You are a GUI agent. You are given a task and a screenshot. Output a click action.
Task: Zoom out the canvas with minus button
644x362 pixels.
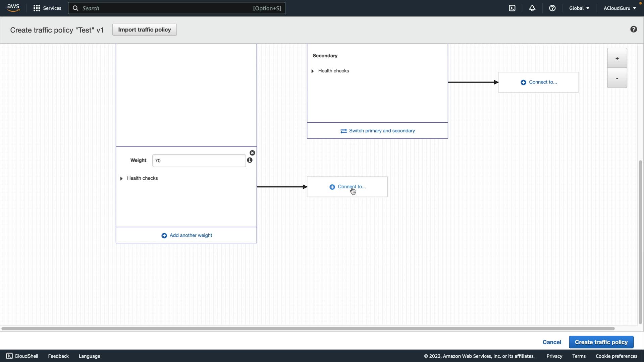point(617,78)
